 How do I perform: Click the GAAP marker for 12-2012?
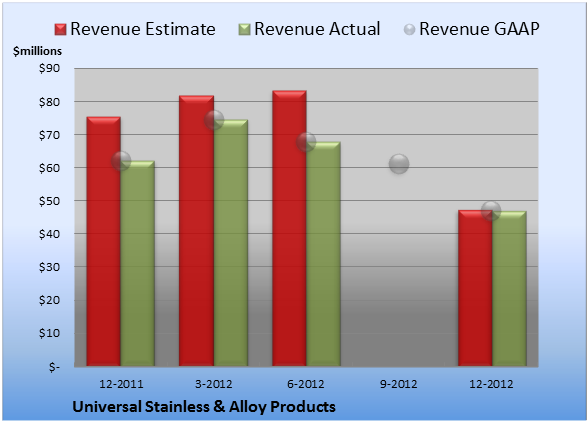click(491, 211)
